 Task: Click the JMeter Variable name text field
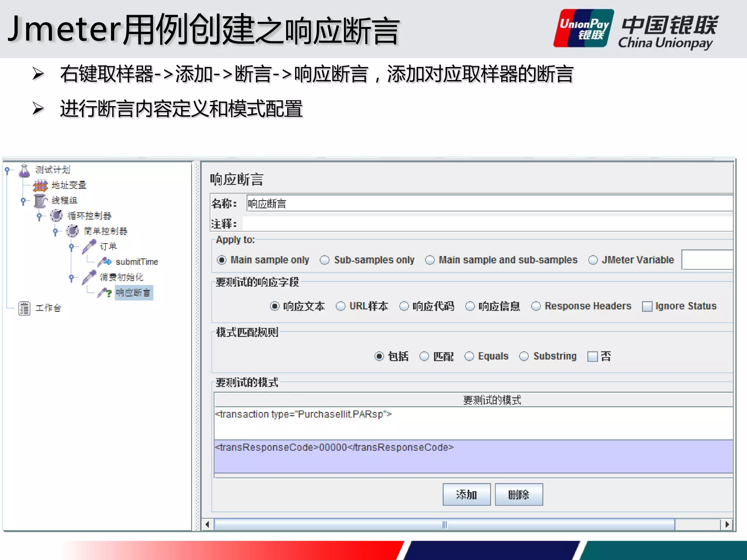pyautogui.click(x=707, y=260)
